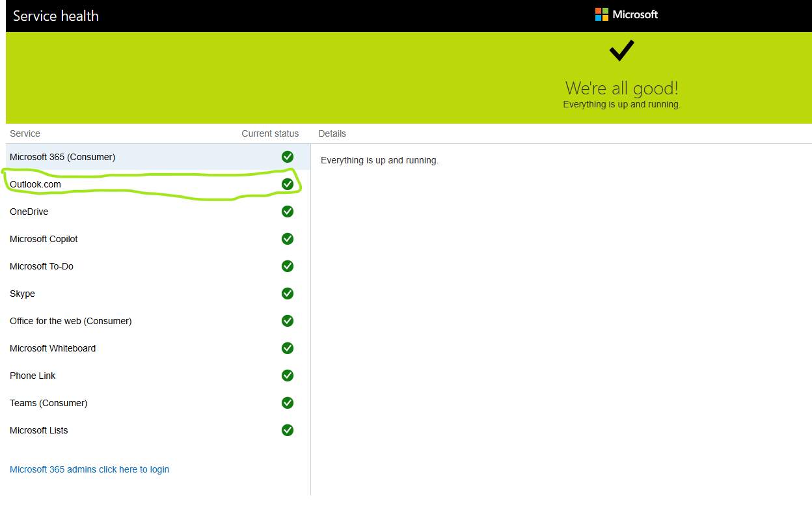Select the OneDrive service row
The image size is (812, 509).
[x=158, y=212]
